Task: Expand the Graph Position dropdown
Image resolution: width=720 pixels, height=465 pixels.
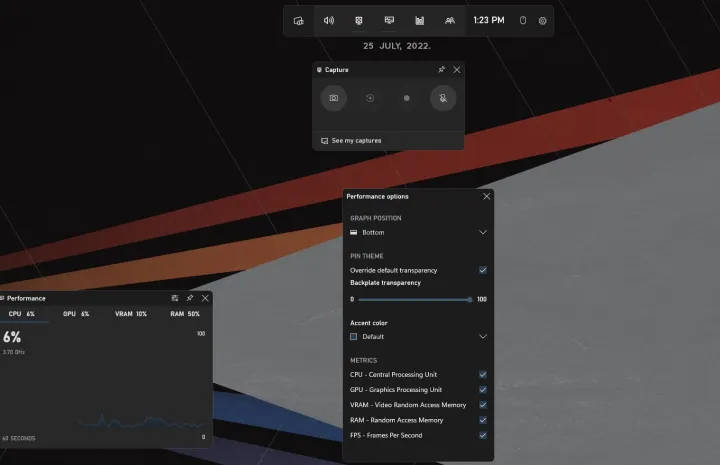Action: [x=418, y=232]
